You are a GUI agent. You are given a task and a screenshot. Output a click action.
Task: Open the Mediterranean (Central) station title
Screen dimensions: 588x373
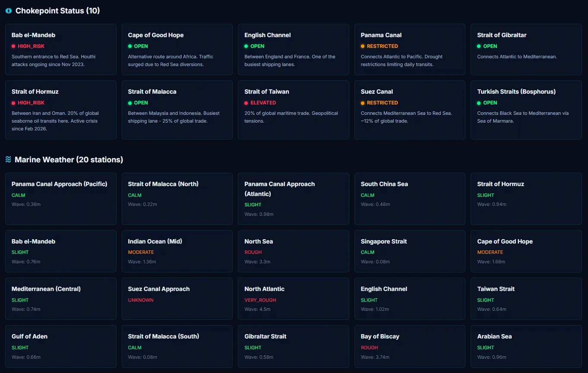pos(46,289)
